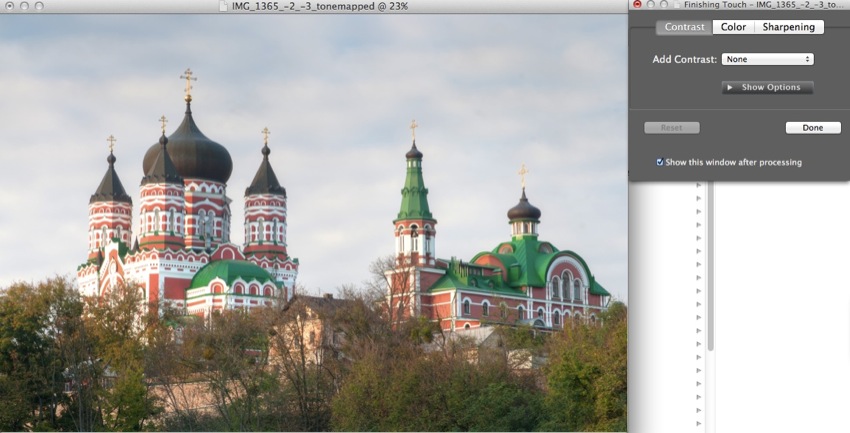Switch to the Contrast tab
Screen dimensions: 850x433
[x=684, y=27]
